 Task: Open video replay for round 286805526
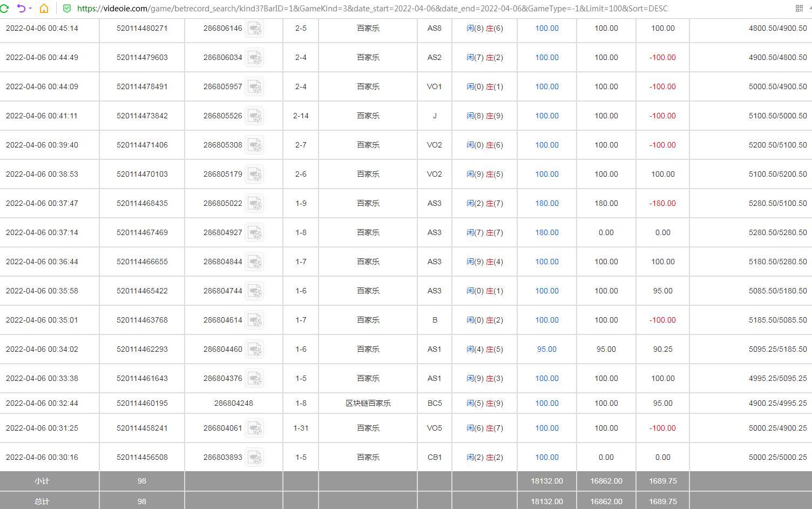(254, 116)
